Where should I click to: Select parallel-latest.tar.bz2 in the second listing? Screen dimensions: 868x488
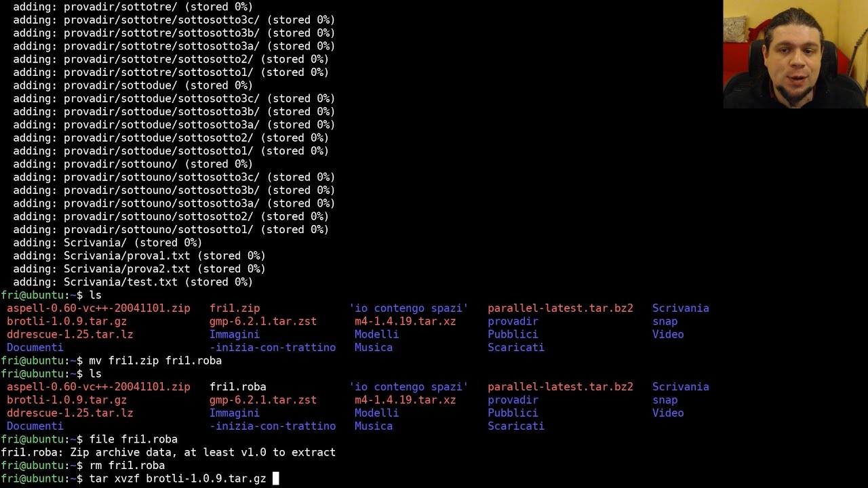point(560,387)
